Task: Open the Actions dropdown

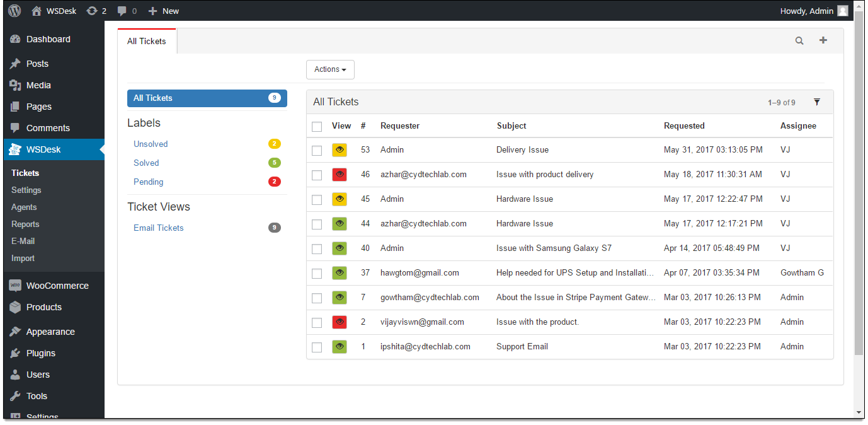Action: (x=329, y=69)
